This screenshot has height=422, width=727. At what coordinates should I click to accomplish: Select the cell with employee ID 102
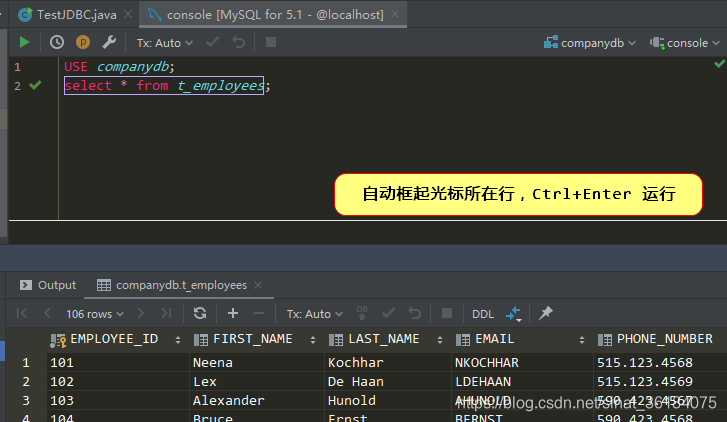coord(118,382)
